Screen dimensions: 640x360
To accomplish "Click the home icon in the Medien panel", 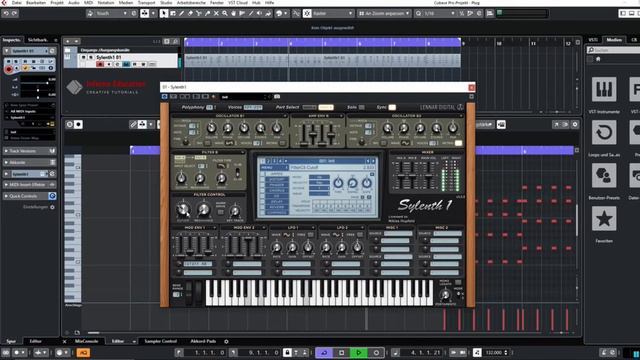I will click(x=598, y=59).
